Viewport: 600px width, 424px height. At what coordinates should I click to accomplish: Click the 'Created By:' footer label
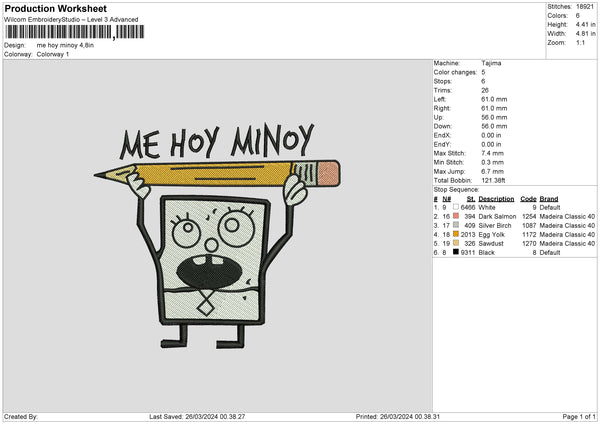pyautogui.click(x=21, y=416)
